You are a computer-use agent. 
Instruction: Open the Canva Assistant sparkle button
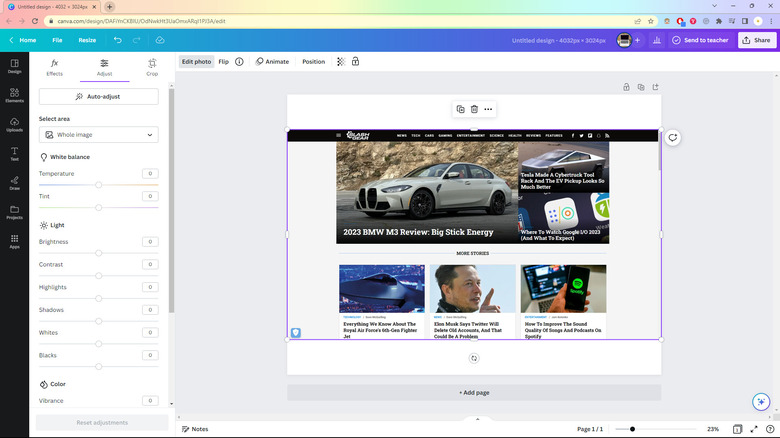pos(759,401)
